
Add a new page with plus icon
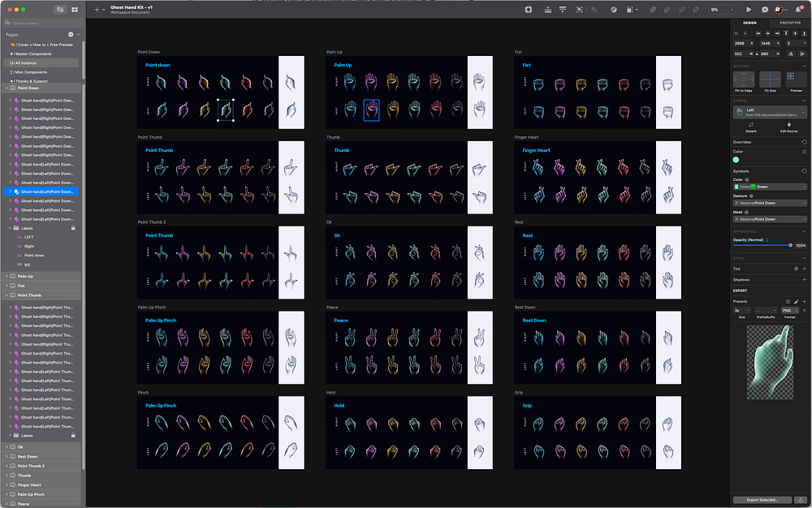pyautogui.click(x=71, y=34)
